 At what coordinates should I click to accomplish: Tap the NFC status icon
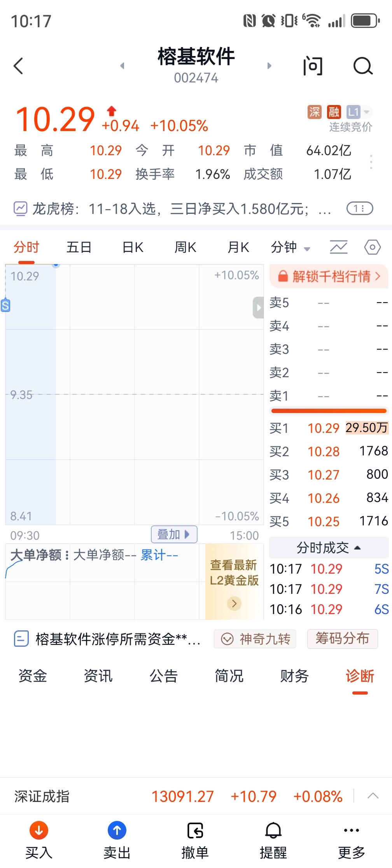pos(250,21)
